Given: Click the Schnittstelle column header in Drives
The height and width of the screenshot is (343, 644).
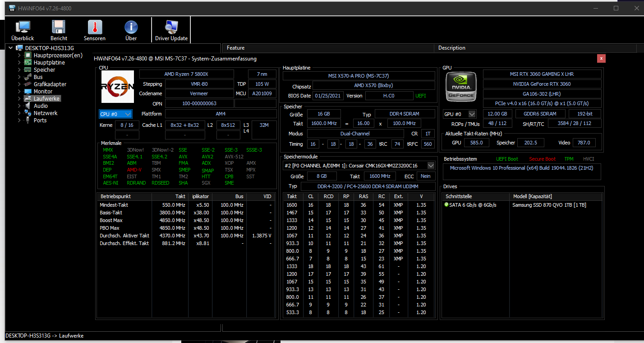Looking at the screenshot, I should click(475, 197).
